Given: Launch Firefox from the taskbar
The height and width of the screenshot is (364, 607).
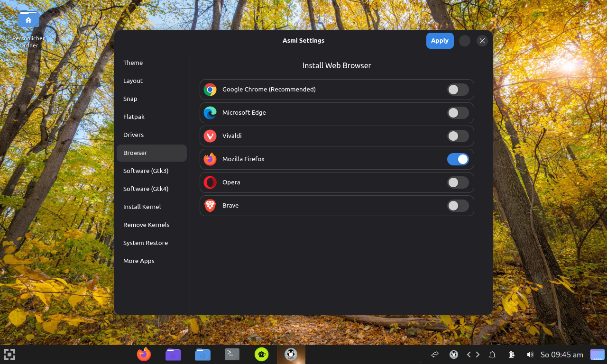Looking at the screenshot, I should [x=144, y=354].
